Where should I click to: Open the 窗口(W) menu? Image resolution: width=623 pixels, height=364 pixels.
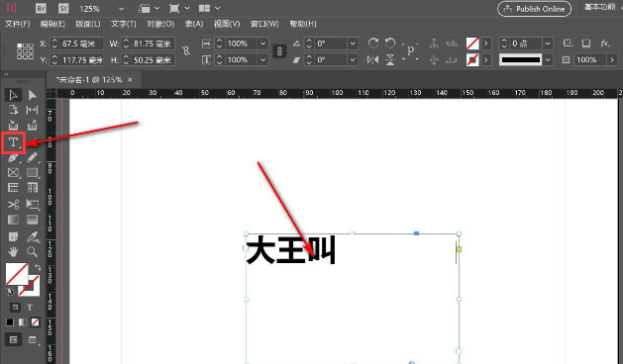tap(264, 24)
